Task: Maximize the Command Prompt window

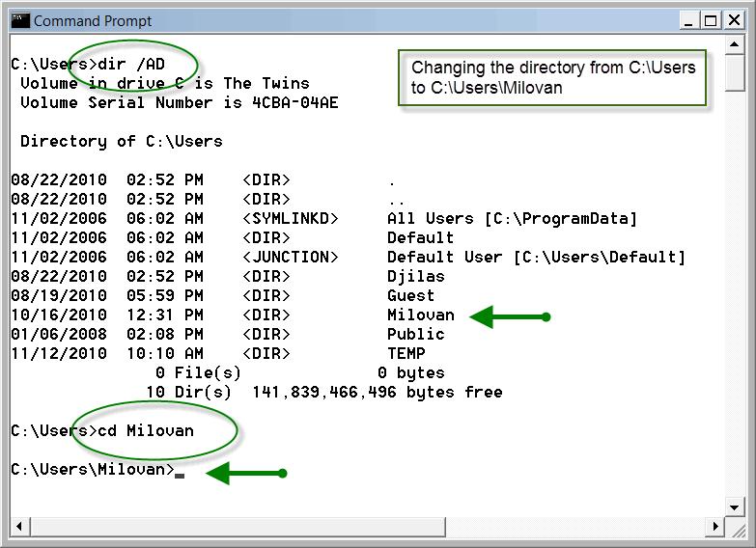Action: point(711,20)
